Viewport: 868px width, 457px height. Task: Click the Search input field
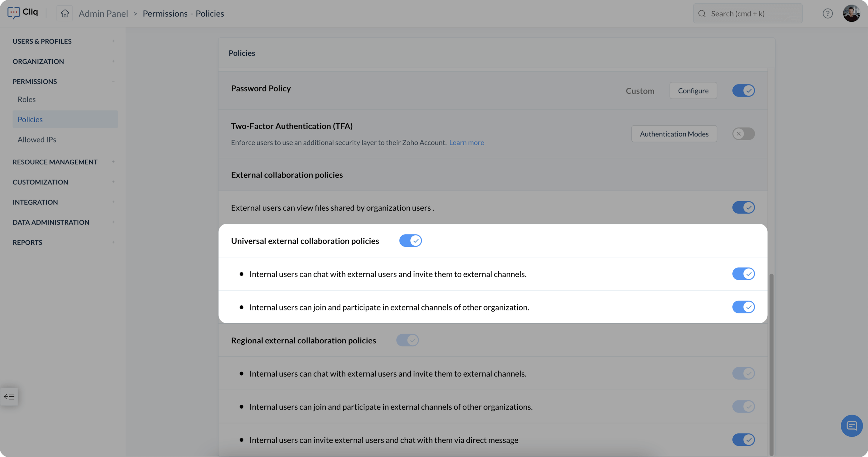(x=751, y=14)
